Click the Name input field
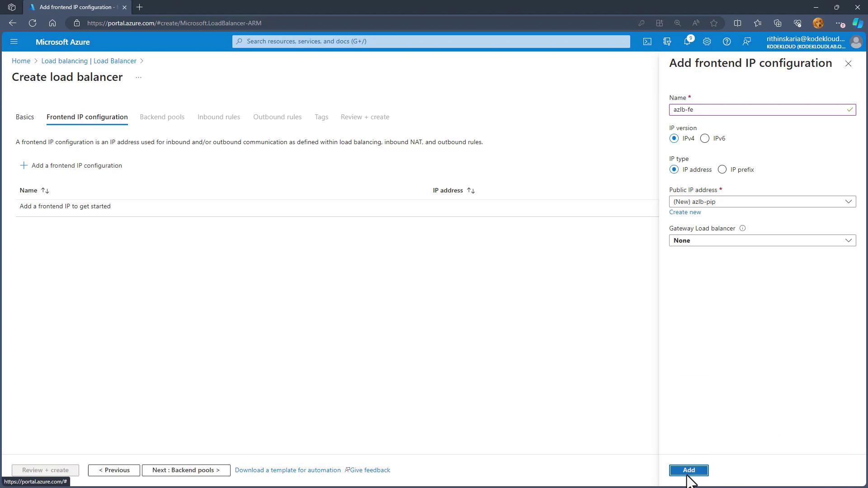 (758, 110)
